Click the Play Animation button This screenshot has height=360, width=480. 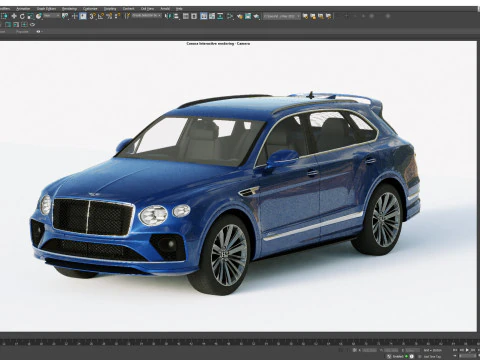[467, 350]
